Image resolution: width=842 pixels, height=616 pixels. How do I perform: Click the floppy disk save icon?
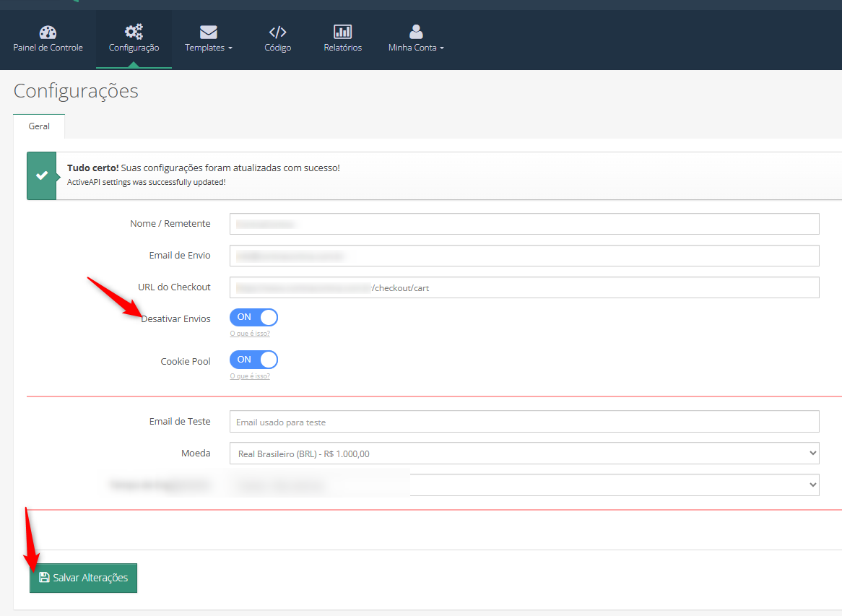click(44, 578)
